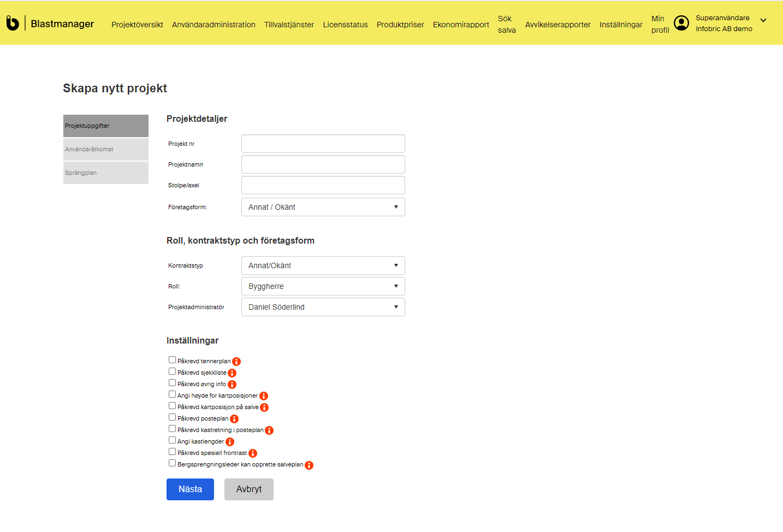Viewport: 783px width, 532px height.
Task: Open Produktpriser page
Action: [x=400, y=25]
